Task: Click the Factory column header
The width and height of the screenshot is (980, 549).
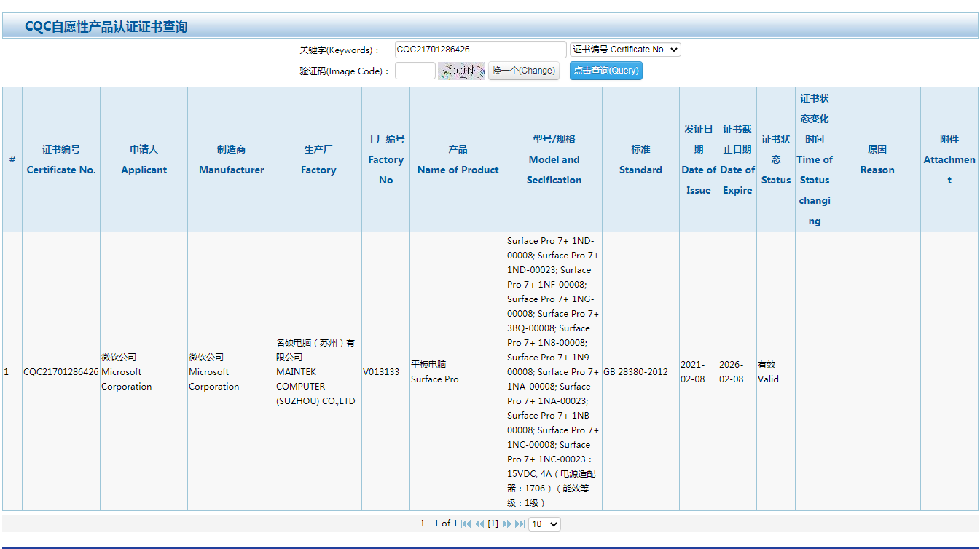Action: tap(318, 159)
